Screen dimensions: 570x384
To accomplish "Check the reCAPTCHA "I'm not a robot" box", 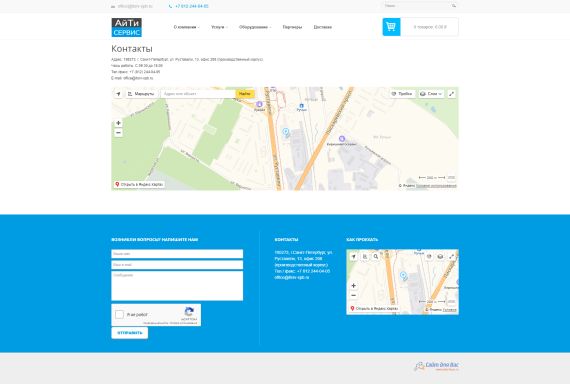I will [x=119, y=315].
